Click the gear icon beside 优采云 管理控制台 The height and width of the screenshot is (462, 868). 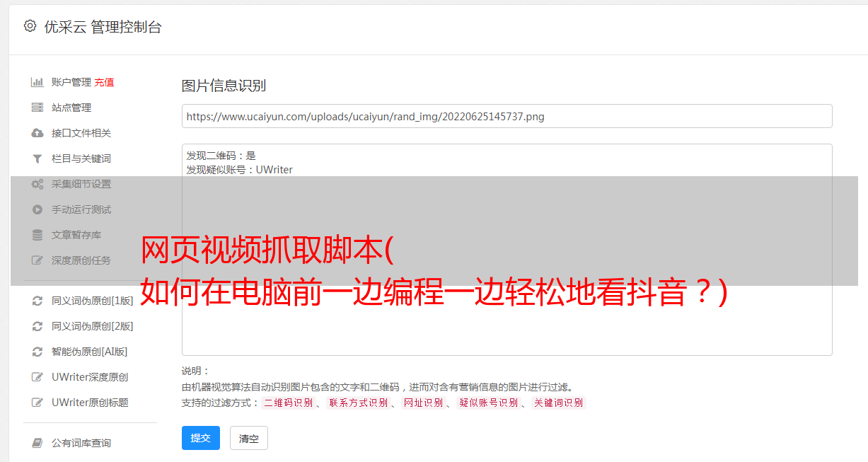pyautogui.click(x=30, y=26)
